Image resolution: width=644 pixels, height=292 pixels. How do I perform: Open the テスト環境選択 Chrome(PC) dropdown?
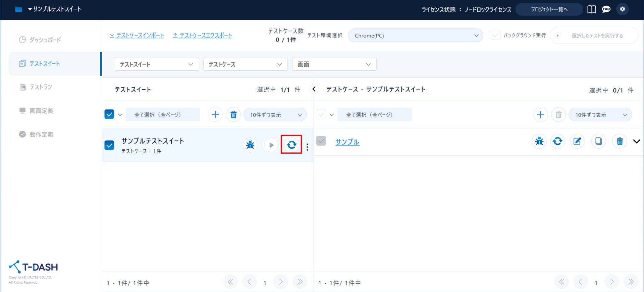[x=415, y=35]
